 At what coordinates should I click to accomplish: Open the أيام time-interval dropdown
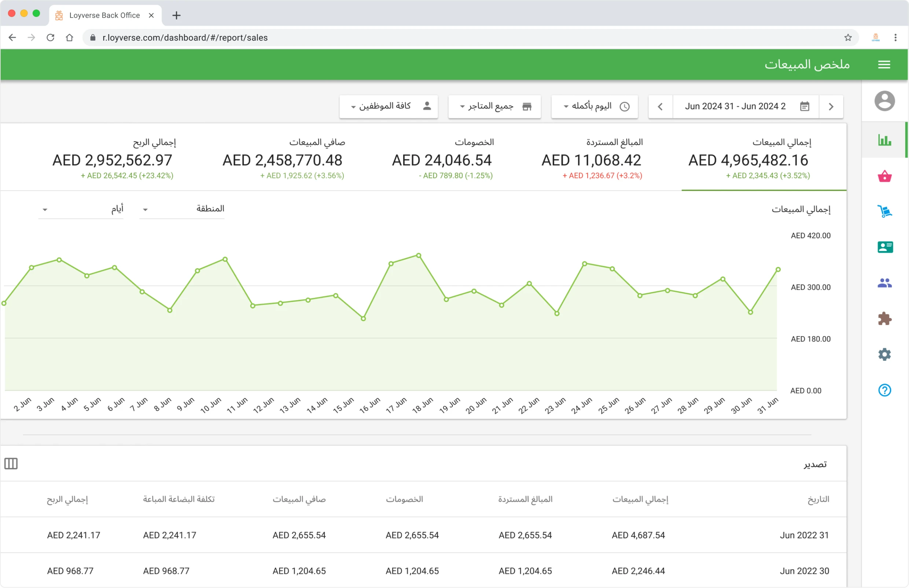click(81, 209)
